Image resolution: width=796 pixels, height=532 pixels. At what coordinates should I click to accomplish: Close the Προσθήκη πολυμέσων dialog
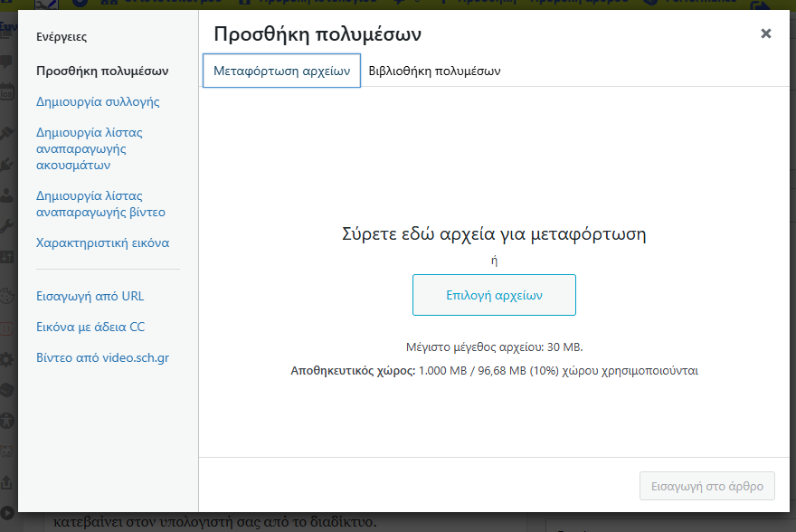click(x=765, y=33)
